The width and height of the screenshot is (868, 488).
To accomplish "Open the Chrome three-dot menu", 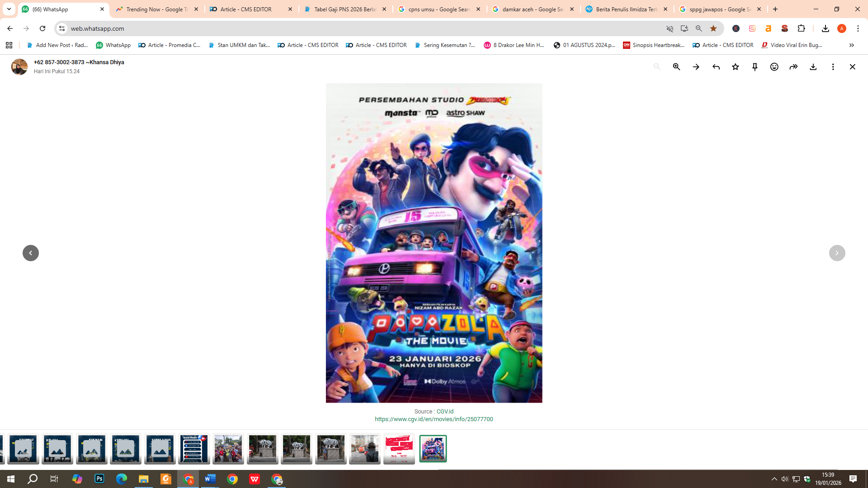I will click(x=858, y=28).
